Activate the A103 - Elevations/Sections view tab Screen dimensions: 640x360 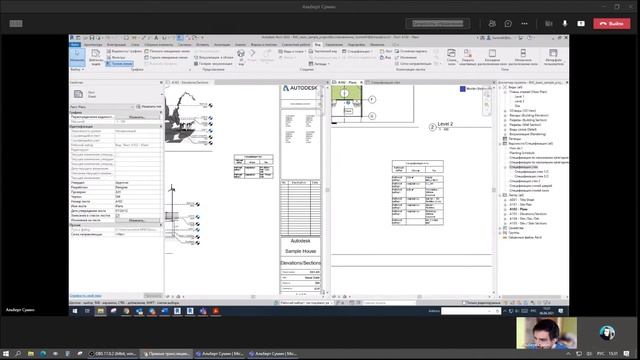click(189, 82)
